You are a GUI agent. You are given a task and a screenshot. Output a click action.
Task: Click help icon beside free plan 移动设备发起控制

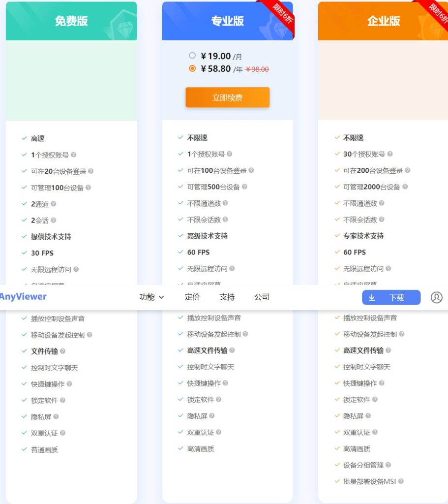click(x=90, y=335)
